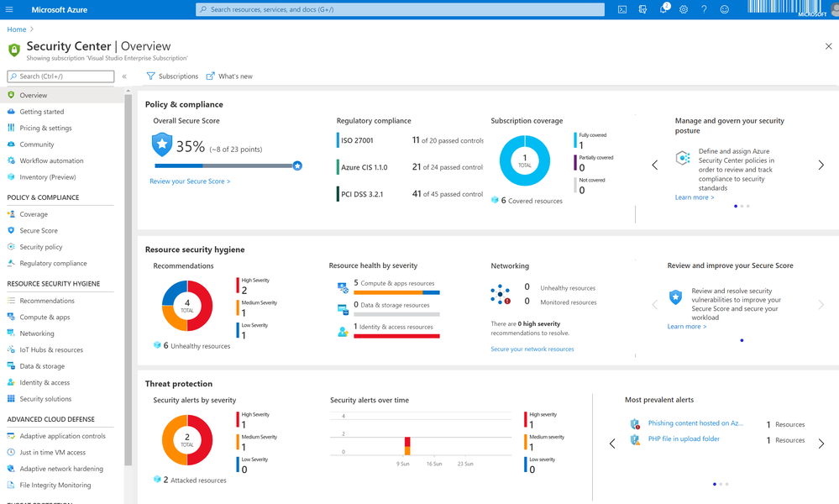Screen dimensions: 839x504
Task: Click the Just in time VM access clock icon
Action: 11,452
